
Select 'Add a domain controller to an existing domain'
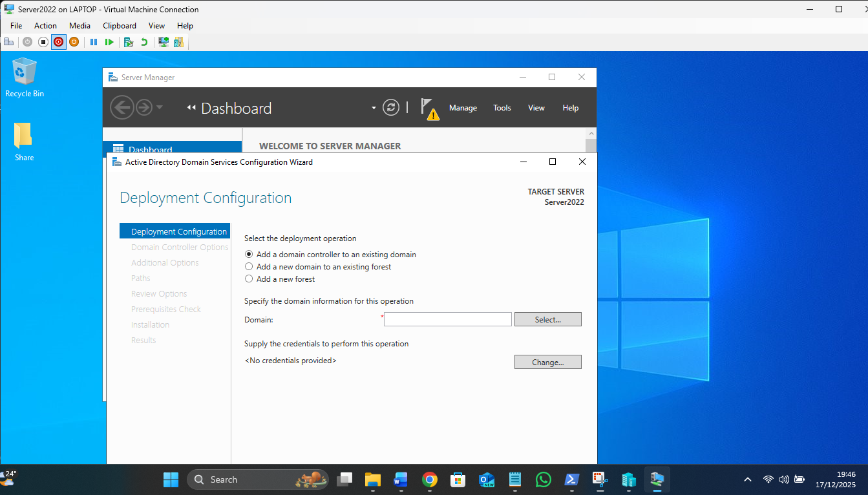point(249,255)
